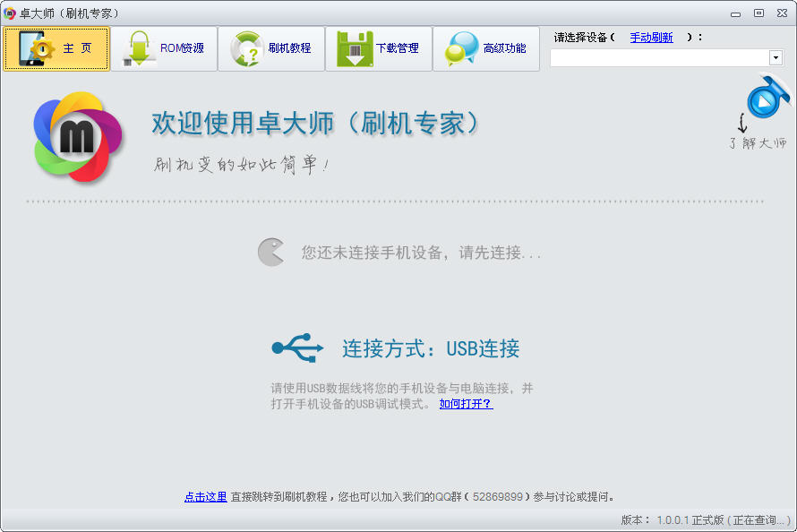The height and width of the screenshot is (532, 797).
Task: Open the 刷机教程 tutorial tab
Action: [271, 48]
